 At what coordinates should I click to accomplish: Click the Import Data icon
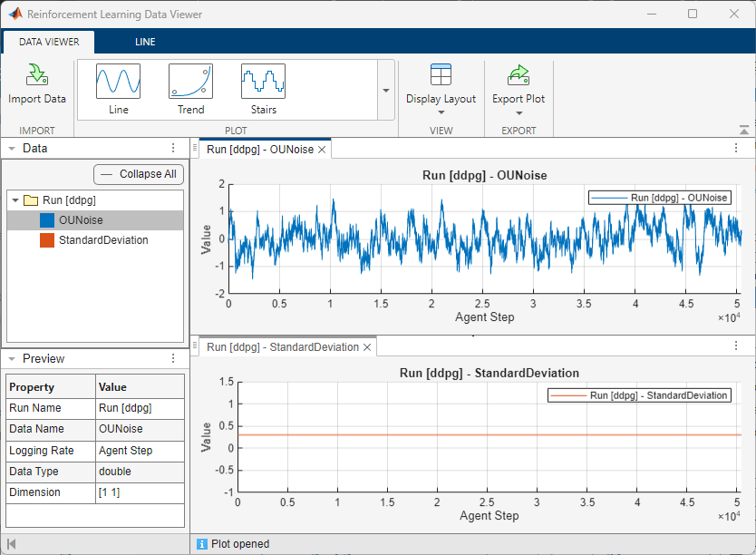pos(37,76)
